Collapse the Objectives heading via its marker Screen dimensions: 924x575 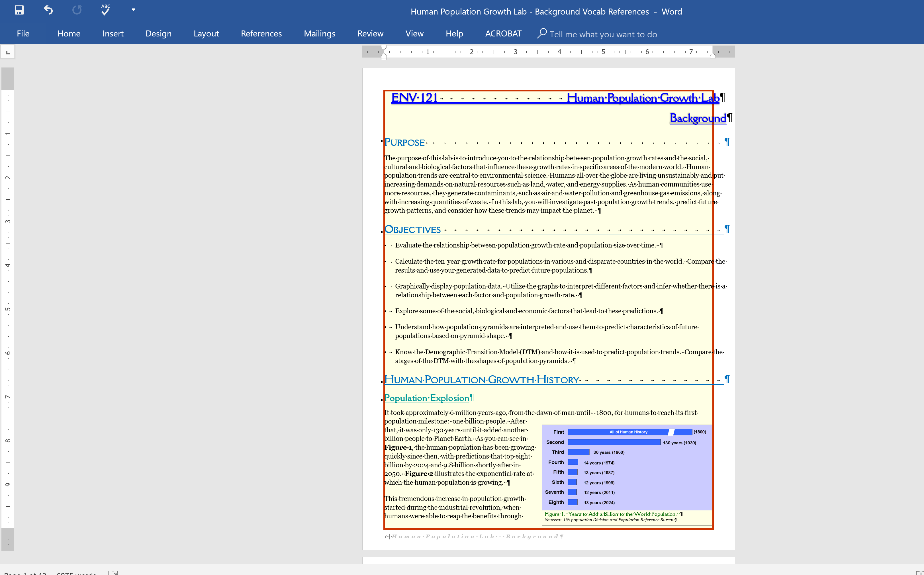pyautogui.click(x=382, y=232)
